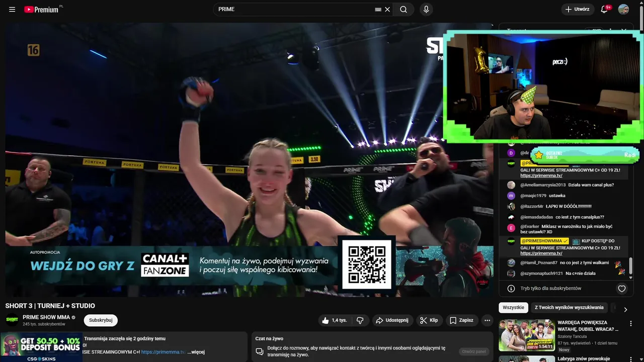Screen dimensions: 644x362
Task: Click the video player showing the fighter
Action: [249, 161]
